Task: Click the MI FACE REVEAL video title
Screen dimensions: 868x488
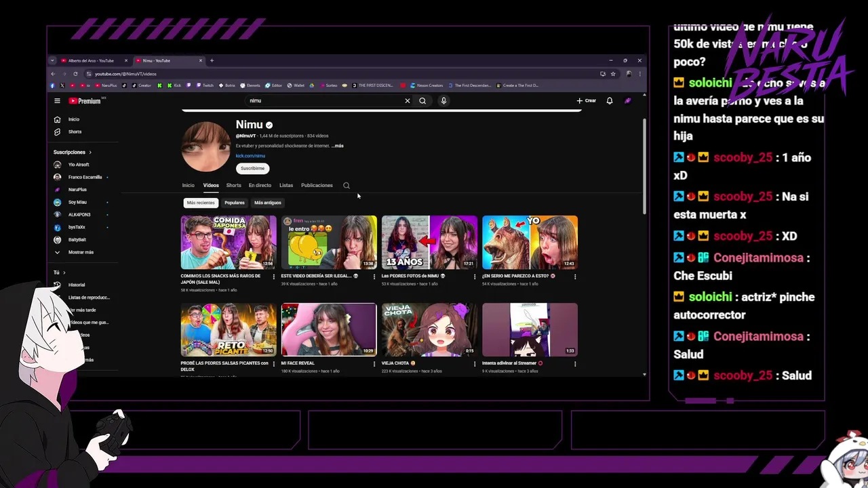Action: pos(298,363)
